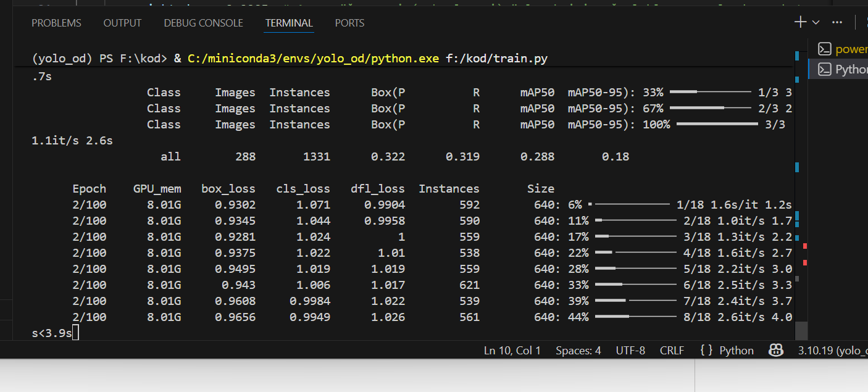Open the OUTPUT tab
868x392 pixels.
click(x=122, y=23)
